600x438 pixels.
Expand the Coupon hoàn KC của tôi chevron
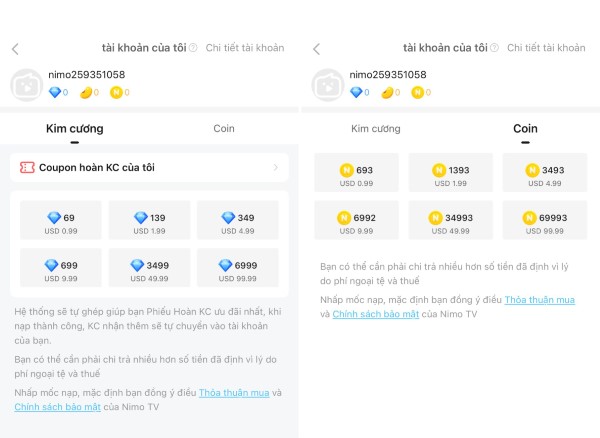(x=275, y=168)
